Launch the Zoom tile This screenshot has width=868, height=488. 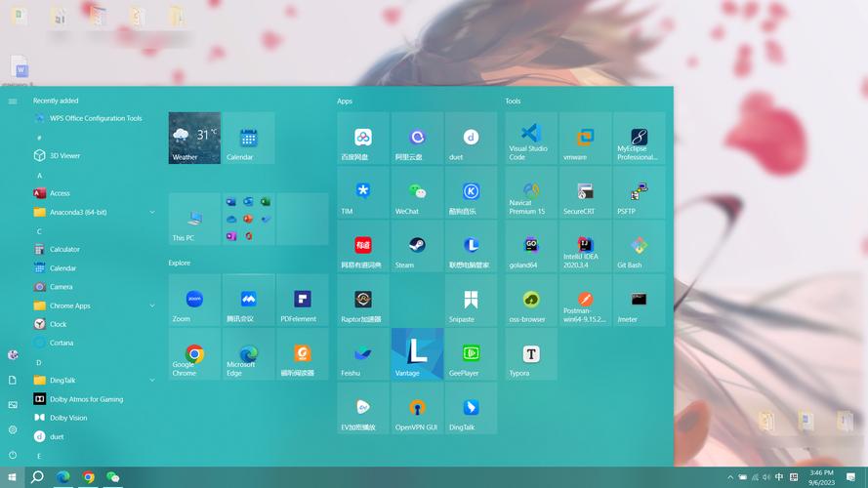point(194,300)
